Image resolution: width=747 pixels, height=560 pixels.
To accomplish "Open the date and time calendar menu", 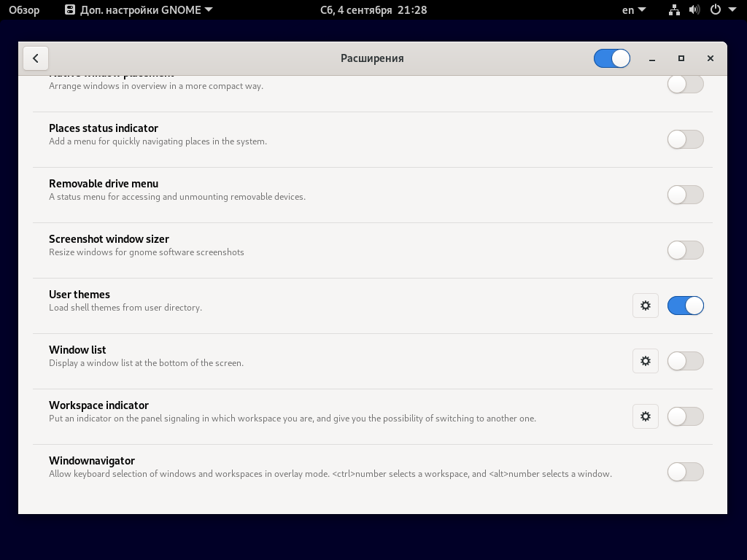I will point(373,10).
